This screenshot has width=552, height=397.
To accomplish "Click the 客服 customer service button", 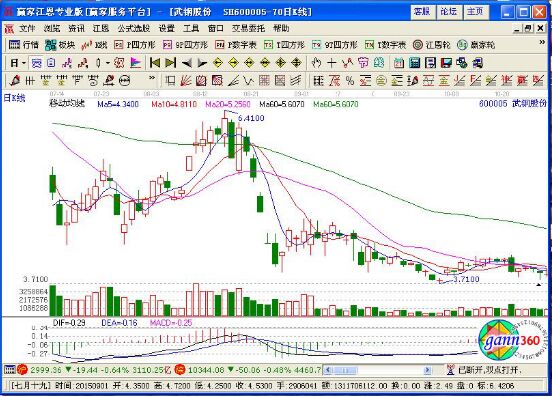I will 422,12.
